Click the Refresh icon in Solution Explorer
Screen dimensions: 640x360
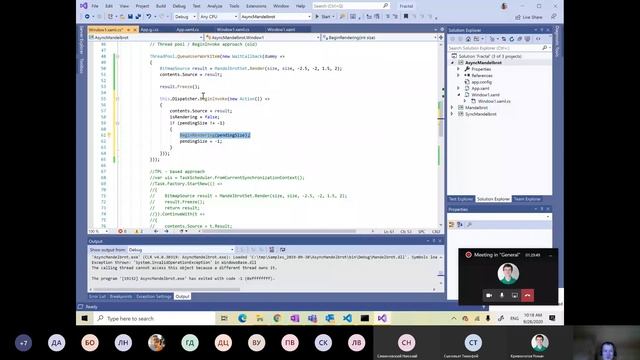(511, 39)
